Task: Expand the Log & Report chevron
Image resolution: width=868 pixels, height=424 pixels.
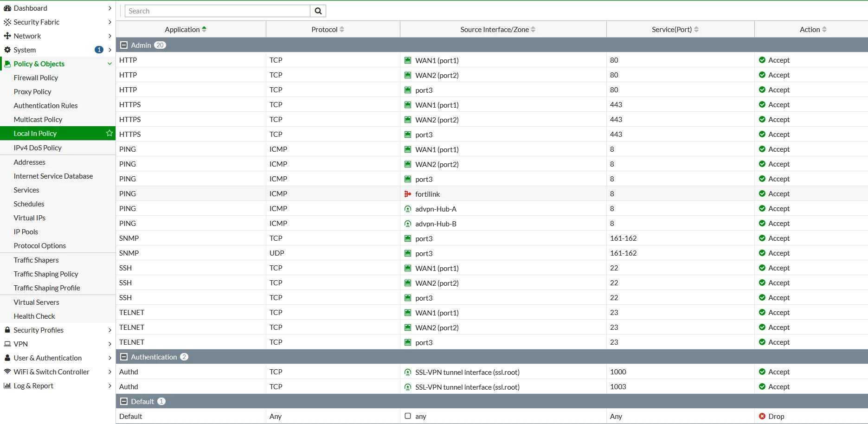Action: tap(109, 385)
